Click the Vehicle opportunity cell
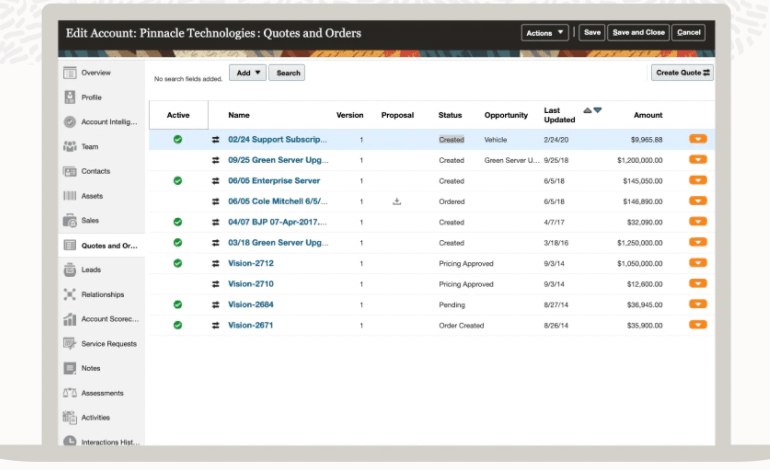This screenshot has height=470, width=770. click(x=495, y=139)
